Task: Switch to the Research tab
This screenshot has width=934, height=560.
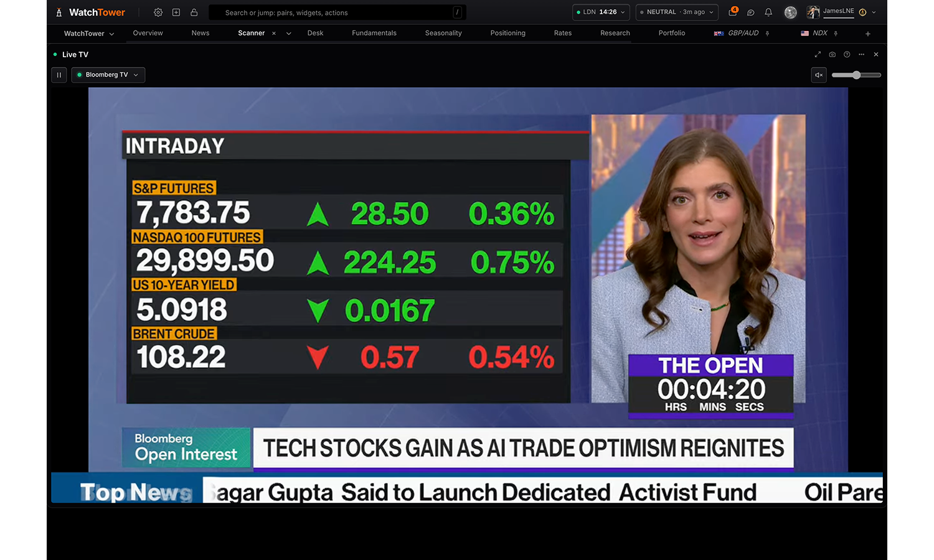Action: [615, 33]
